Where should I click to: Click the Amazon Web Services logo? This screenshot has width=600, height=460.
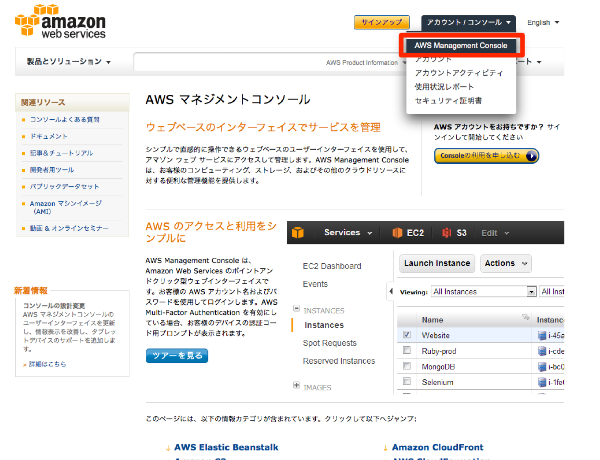point(60,21)
